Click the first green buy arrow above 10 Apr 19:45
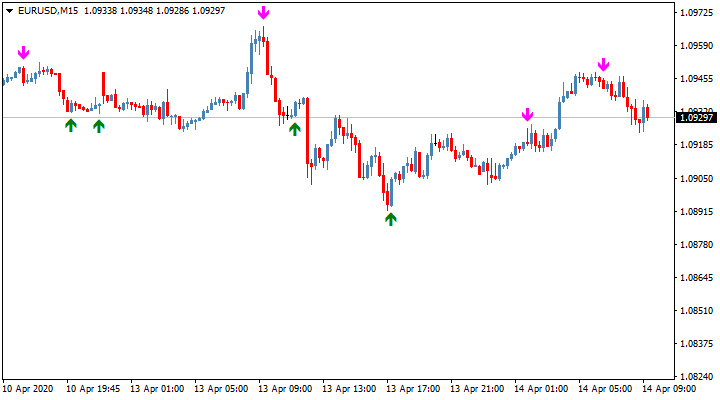The height and width of the screenshot is (400, 720). [71, 125]
